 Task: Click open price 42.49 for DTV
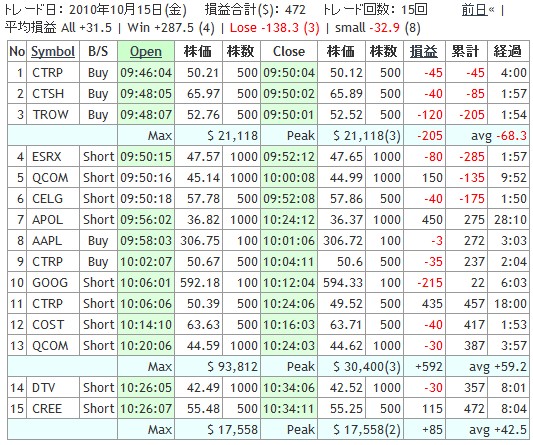tap(203, 388)
